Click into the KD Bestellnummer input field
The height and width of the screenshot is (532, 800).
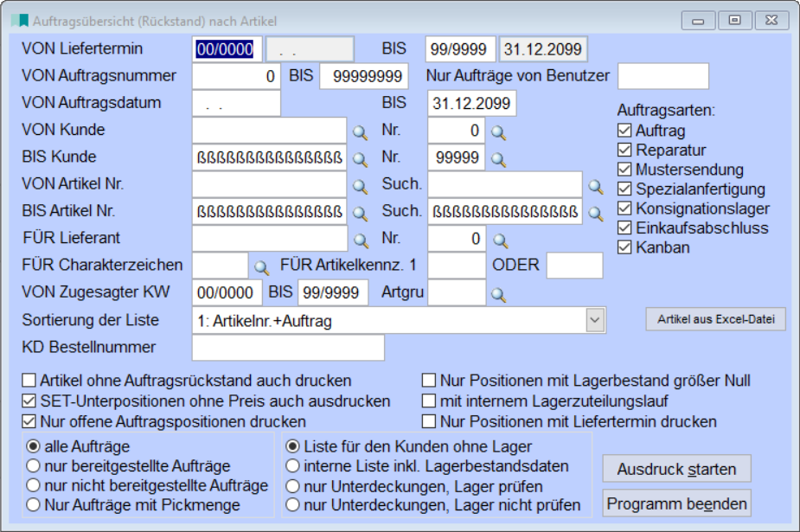point(287,348)
